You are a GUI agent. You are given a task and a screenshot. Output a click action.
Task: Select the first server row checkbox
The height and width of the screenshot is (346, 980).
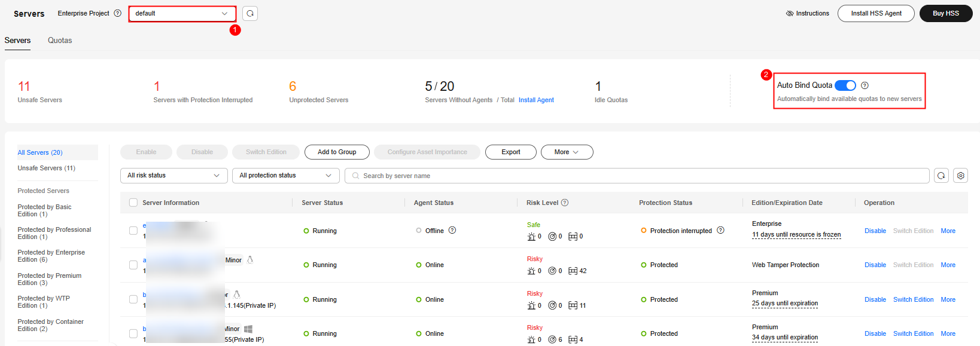tap(133, 231)
